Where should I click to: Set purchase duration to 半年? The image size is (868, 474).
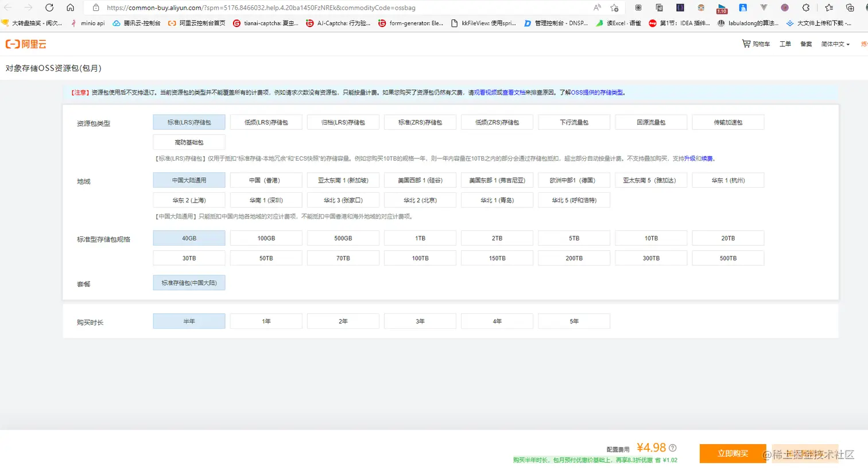point(189,321)
